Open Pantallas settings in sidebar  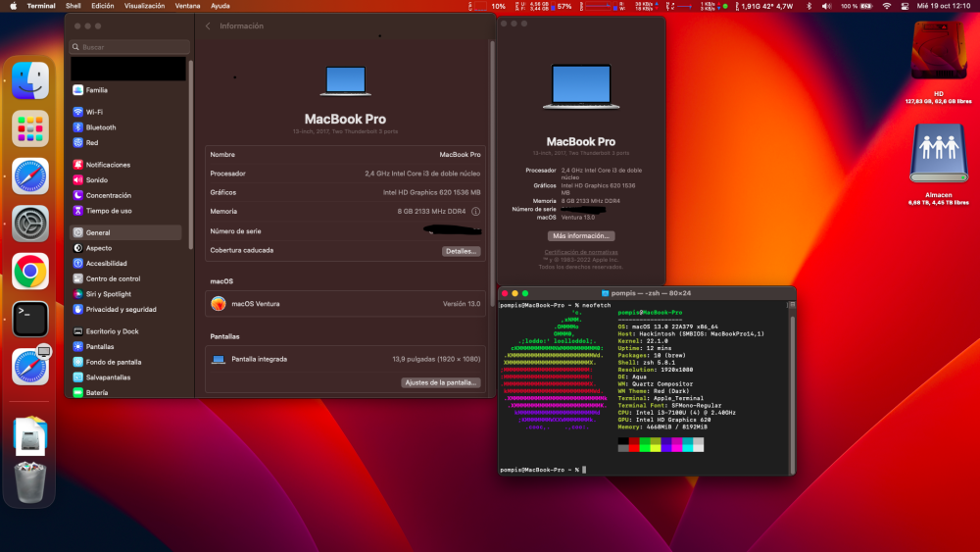tap(125, 346)
